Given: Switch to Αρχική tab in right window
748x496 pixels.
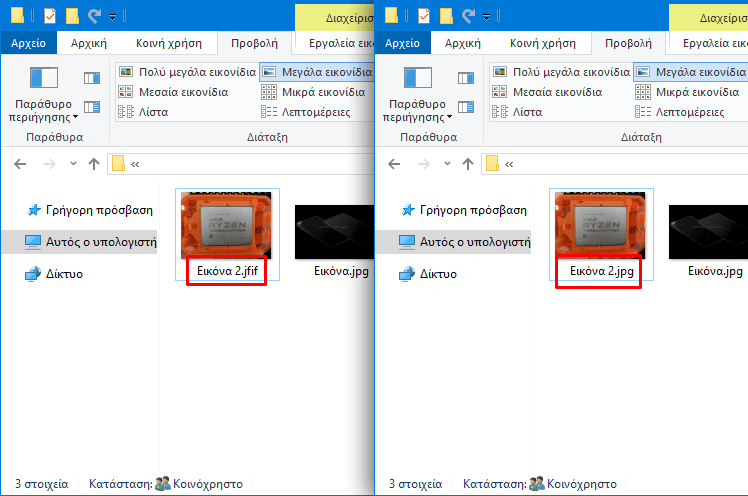Looking at the screenshot, I should click(463, 43).
